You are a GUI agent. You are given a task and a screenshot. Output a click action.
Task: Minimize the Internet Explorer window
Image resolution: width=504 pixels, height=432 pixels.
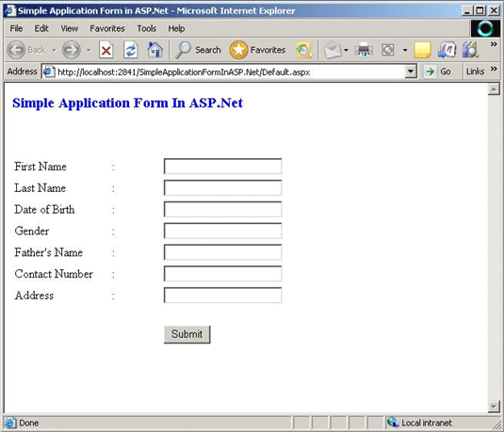[467, 10]
